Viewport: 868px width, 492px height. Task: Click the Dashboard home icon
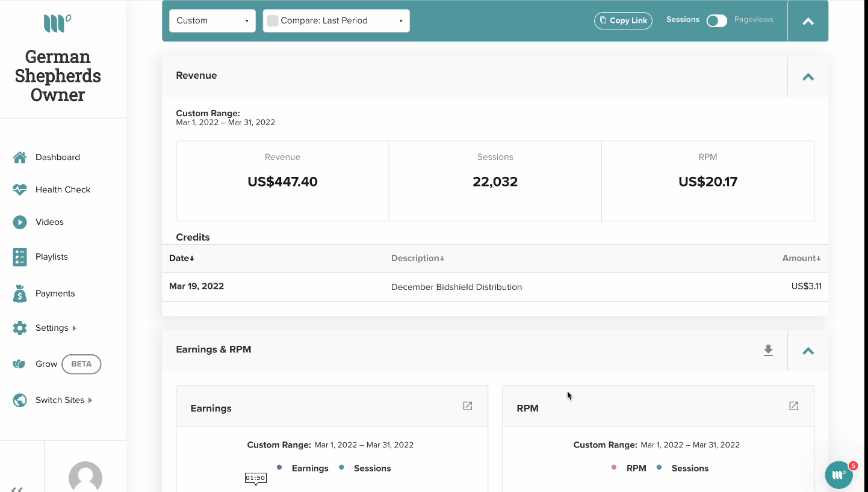click(20, 158)
